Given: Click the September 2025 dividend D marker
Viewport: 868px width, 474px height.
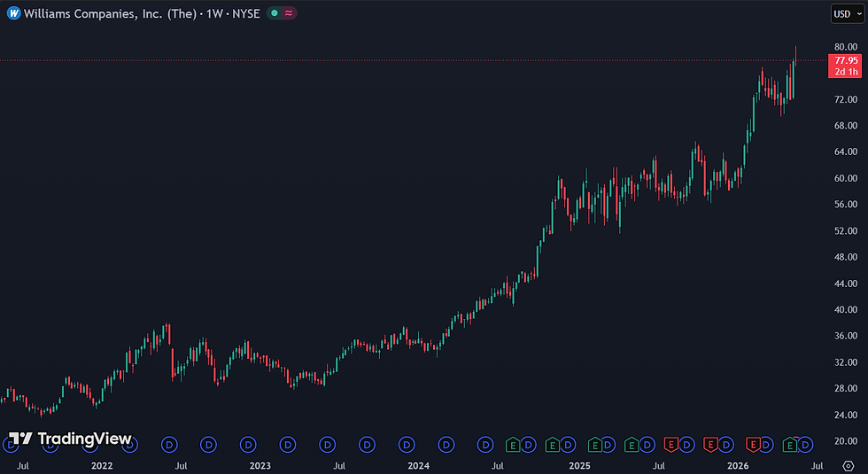Looking at the screenshot, I should coord(687,444).
